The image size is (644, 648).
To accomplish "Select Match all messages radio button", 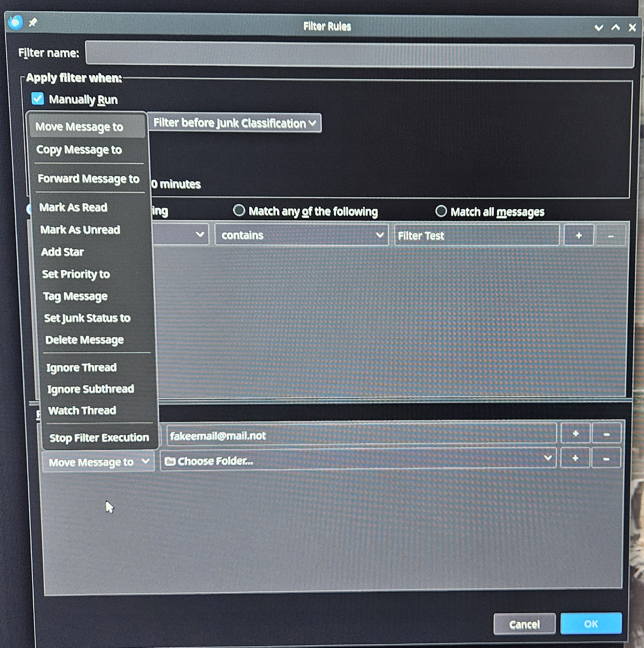I will (x=441, y=211).
